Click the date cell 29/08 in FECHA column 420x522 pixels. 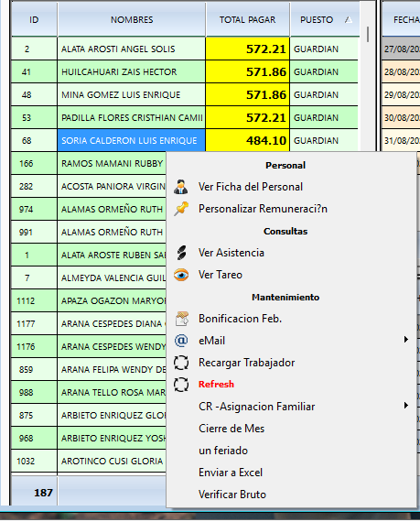point(401,95)
